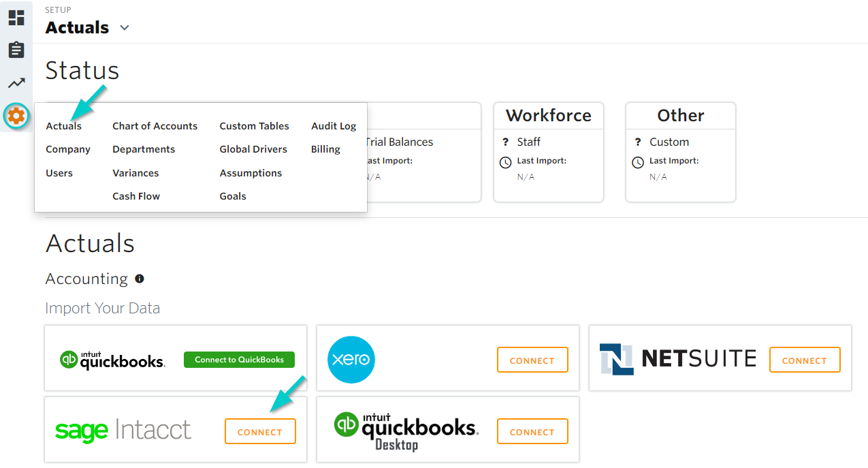Screen dimensions: 868x468
Task: Open Departments menu item
Action: (144, 149)
